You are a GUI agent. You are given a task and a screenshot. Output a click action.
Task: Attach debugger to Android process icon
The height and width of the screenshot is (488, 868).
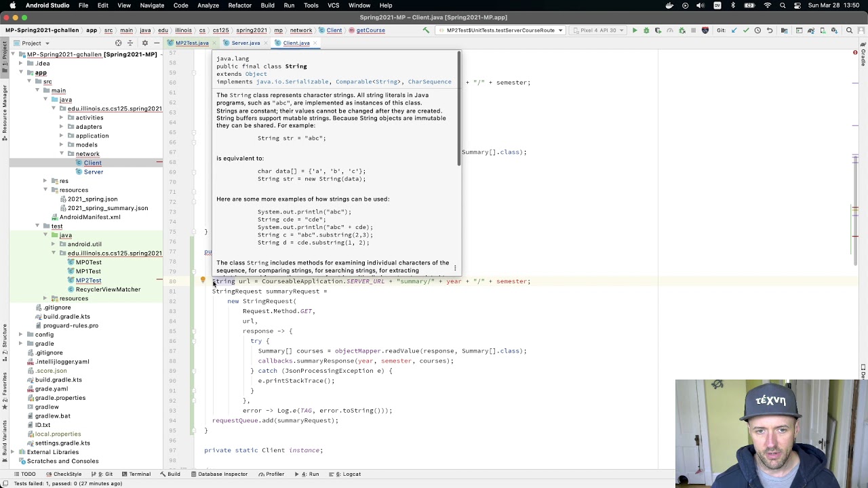(x=682, y=30)
